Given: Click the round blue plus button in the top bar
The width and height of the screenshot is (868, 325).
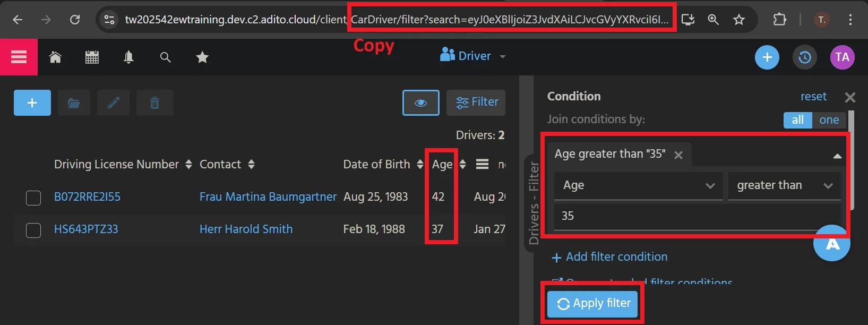Looking at the screenshot, I should coord(767,57).
